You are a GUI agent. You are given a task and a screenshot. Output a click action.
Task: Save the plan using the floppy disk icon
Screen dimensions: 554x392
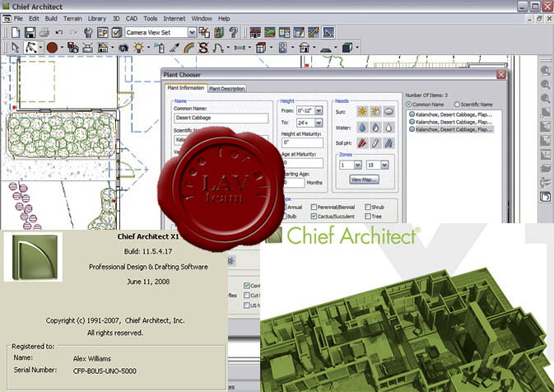pyautogui.click(x=30, y=32)
